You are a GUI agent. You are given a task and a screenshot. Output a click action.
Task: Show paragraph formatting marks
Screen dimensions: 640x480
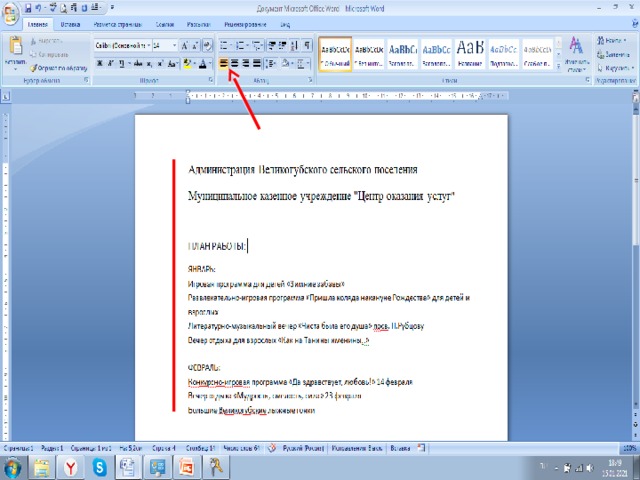pos(307,45)
